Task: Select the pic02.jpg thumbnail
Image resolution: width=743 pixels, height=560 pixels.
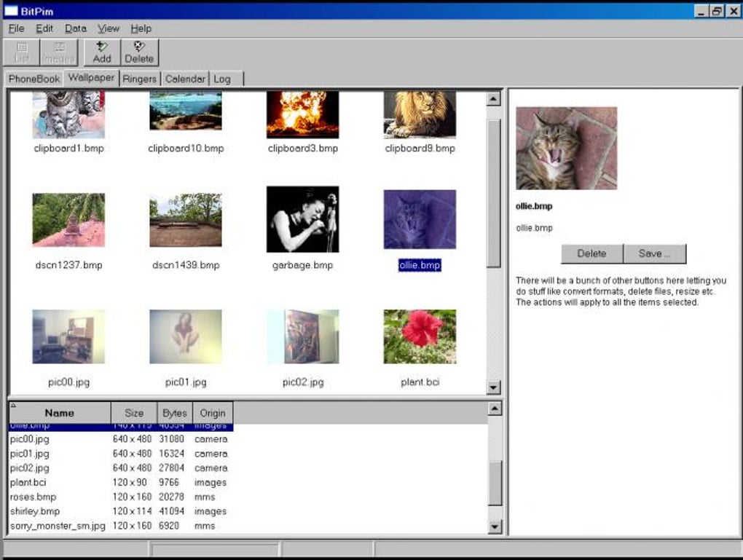Action: click(x=303, y=337)
